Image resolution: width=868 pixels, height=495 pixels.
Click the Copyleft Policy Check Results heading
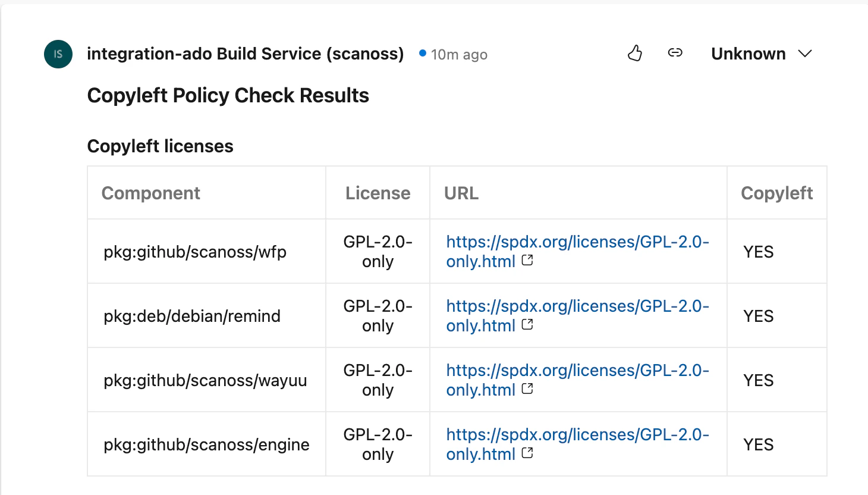(x=228, y=95)
